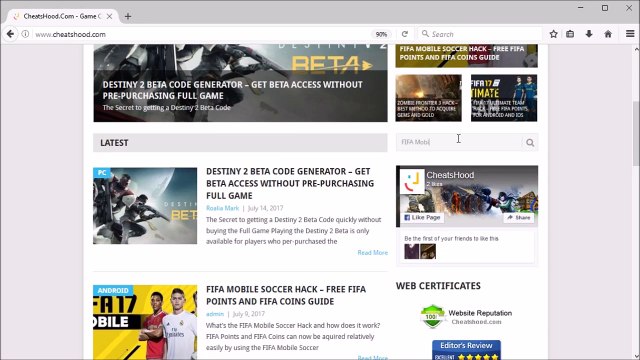Open the Destiny 2 Beta Code Generator article title
640x360 pixels.
click(x=290, y=183)
